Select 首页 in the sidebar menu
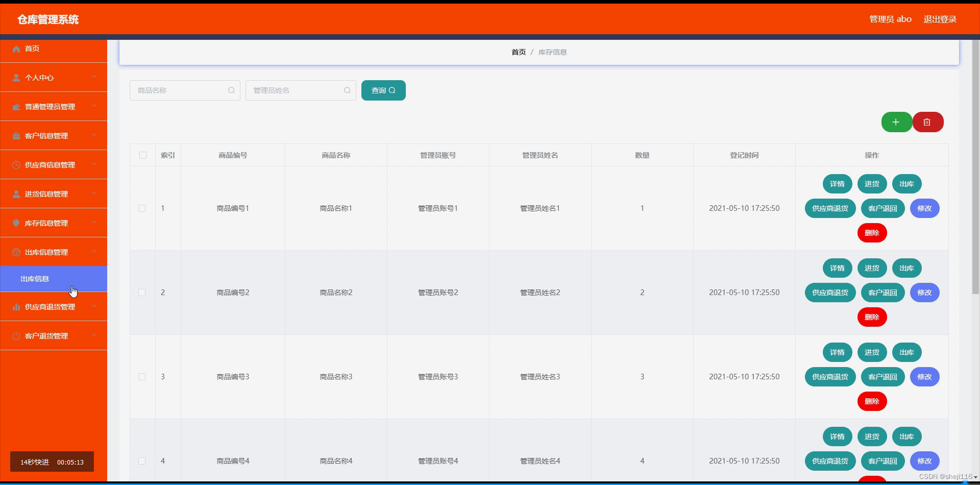Viewport: 980px width, 485px height. [32, 48]
